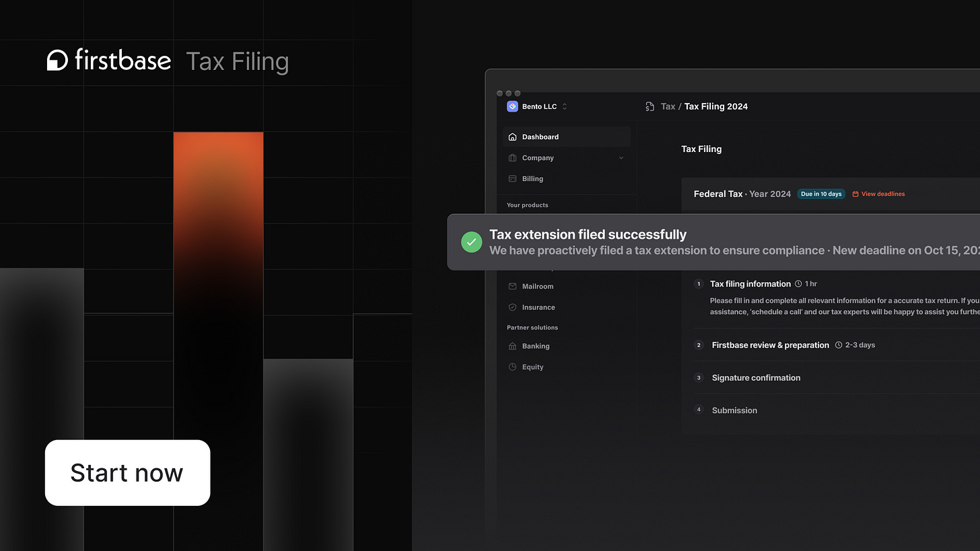The height and width of the screenshot is (551, 980).
Task: Open Mailroom in the sidebar
Action: (x=567, y=286)
